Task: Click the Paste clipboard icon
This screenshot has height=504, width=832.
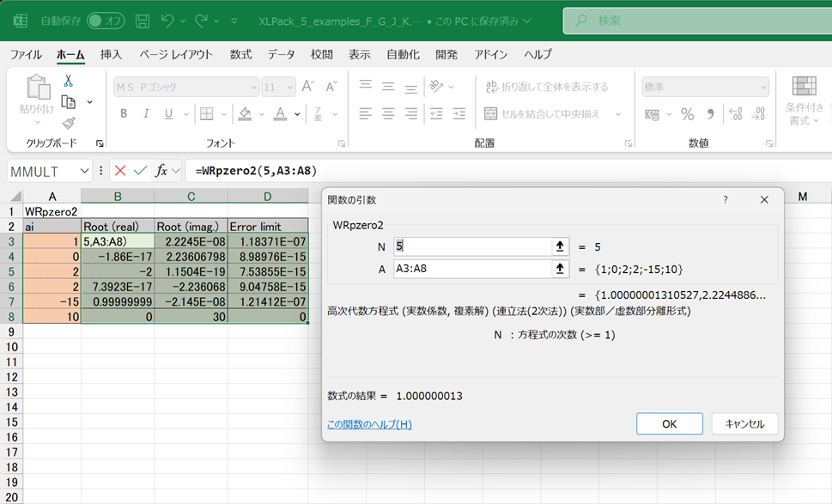Action: click(x=38, y=87)
